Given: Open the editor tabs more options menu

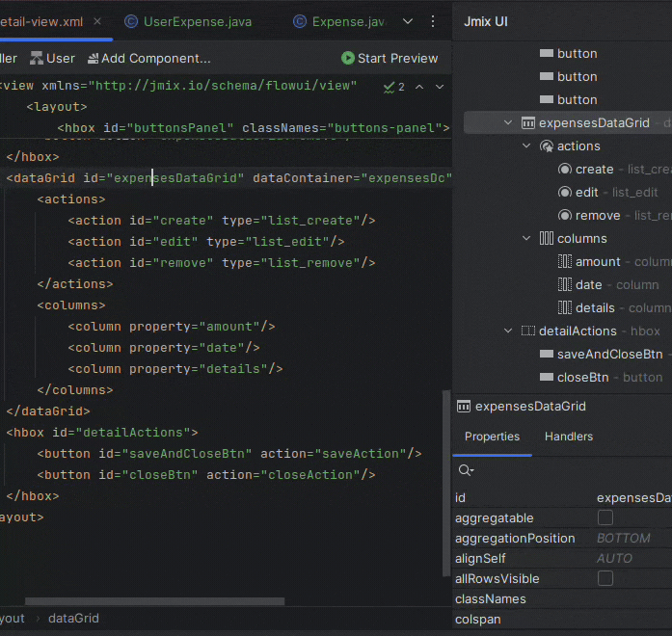Looking at the screenshot, I should (x=432, y=21).
